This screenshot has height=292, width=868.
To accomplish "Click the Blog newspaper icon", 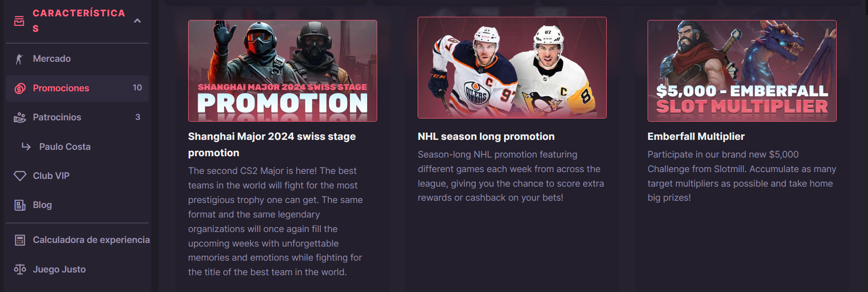I will pos(20,205).
